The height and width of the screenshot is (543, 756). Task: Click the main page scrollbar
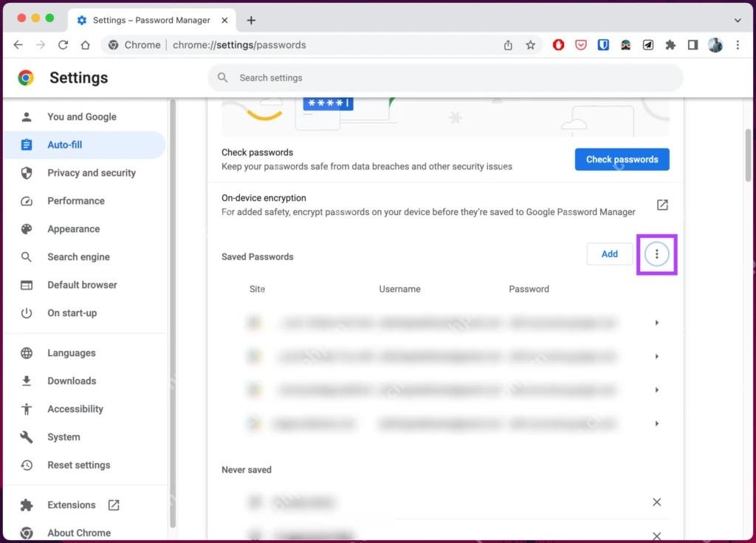click(748, 155)
